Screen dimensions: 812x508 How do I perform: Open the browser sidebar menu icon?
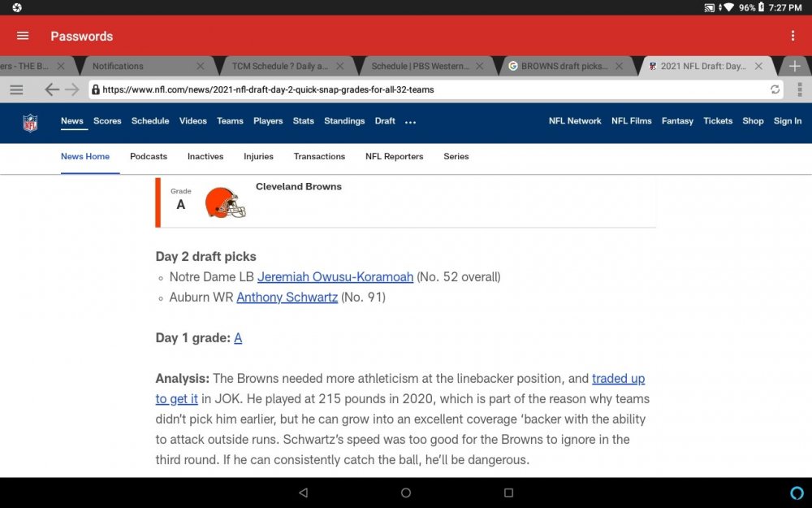[x=16, y=89]
